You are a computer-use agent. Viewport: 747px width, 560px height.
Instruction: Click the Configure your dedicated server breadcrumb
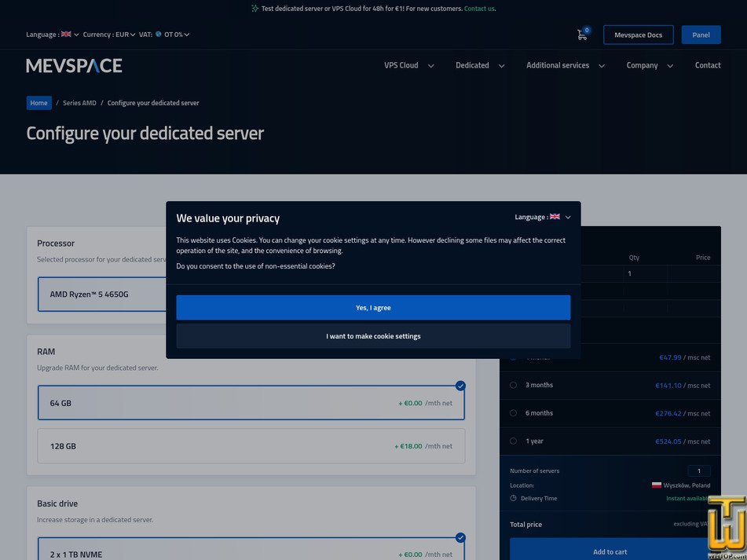pos(153,103)
